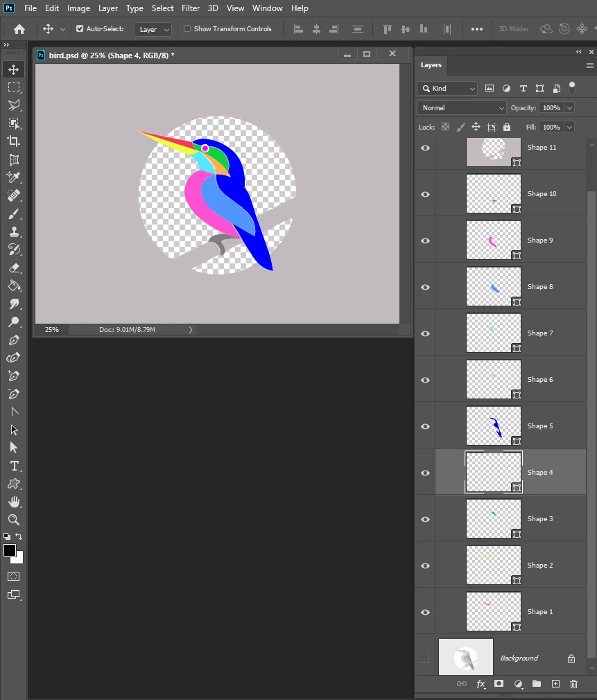Collapse the Layers panel double arrow

(x=579, y=52)
